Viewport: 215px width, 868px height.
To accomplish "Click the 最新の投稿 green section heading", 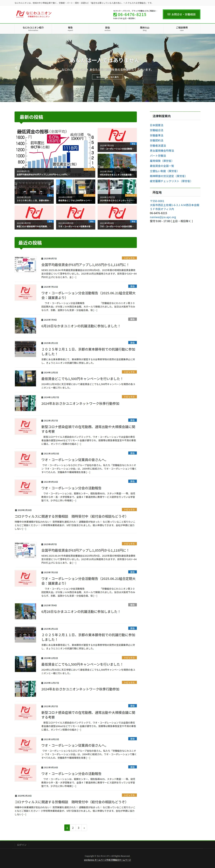I will [76, 117].
